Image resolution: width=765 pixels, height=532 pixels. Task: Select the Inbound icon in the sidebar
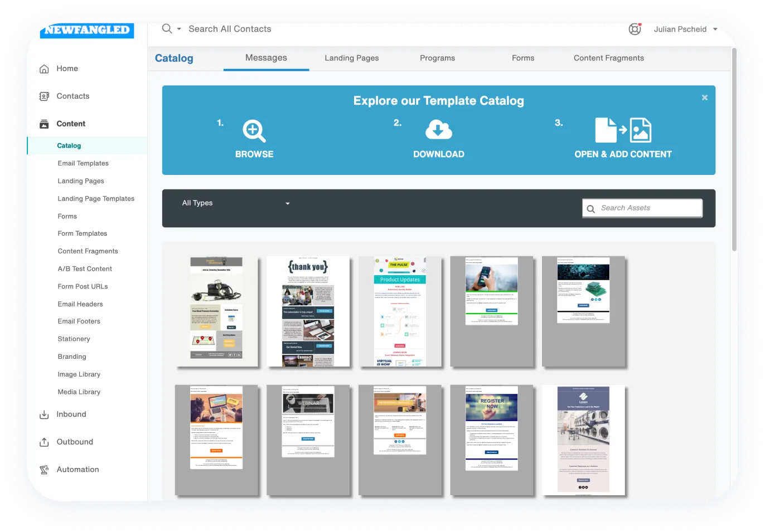click(x=44, y=414)
